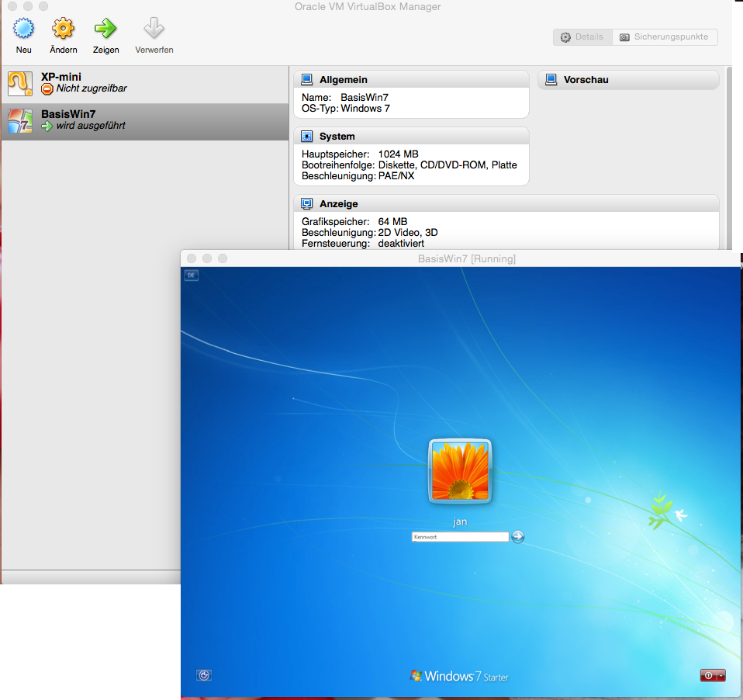Close the BasisWin7 running VM window

tap(192, 258)
